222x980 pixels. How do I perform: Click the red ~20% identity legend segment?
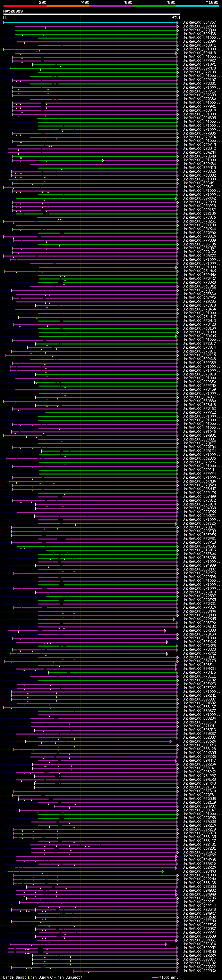(x=25, y=6)
